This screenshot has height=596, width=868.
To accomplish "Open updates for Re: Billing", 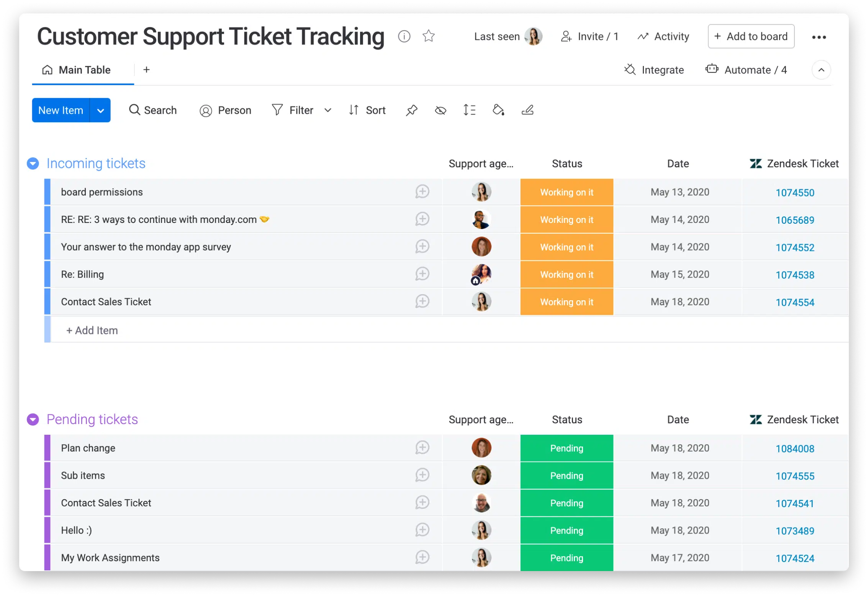I will [x=422, y=274].
